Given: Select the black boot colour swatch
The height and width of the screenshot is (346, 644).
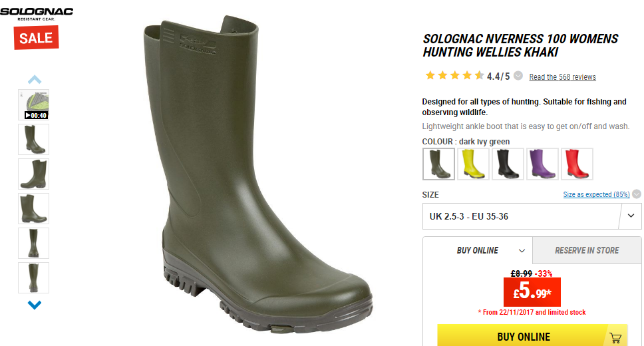Looking at the screenshot, I should pyautogui.click(x=508, y=164).
